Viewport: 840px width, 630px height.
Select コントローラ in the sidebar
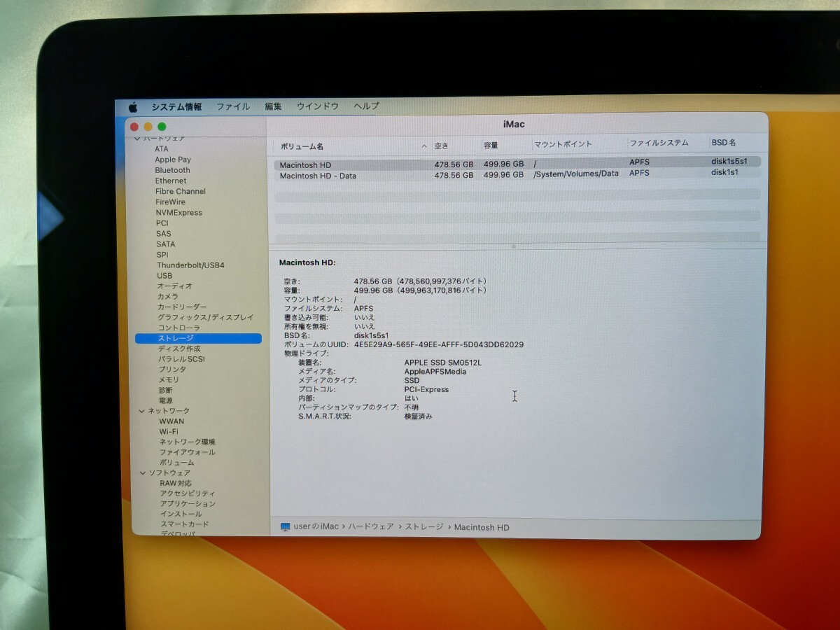click(x=178, y=328)
